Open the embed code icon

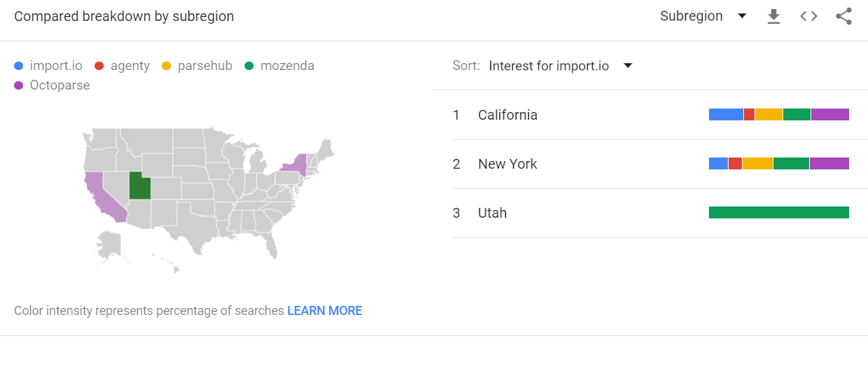(x=808, y=16)
